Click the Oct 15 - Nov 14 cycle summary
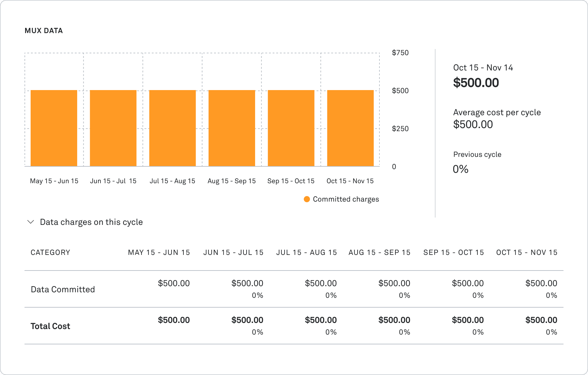The image size is (588, 375). (x=483, y=67)
